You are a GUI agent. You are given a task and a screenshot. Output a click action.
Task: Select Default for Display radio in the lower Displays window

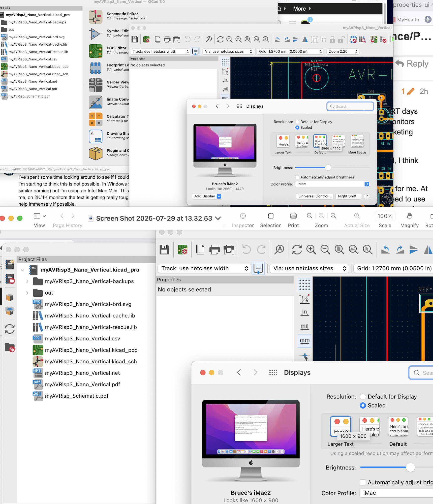363,397
